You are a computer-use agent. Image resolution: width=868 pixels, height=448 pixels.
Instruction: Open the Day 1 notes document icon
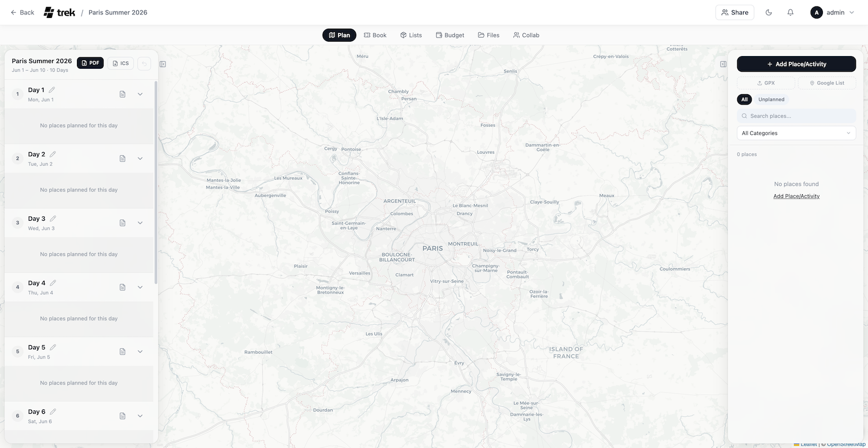tap(122, 94)
